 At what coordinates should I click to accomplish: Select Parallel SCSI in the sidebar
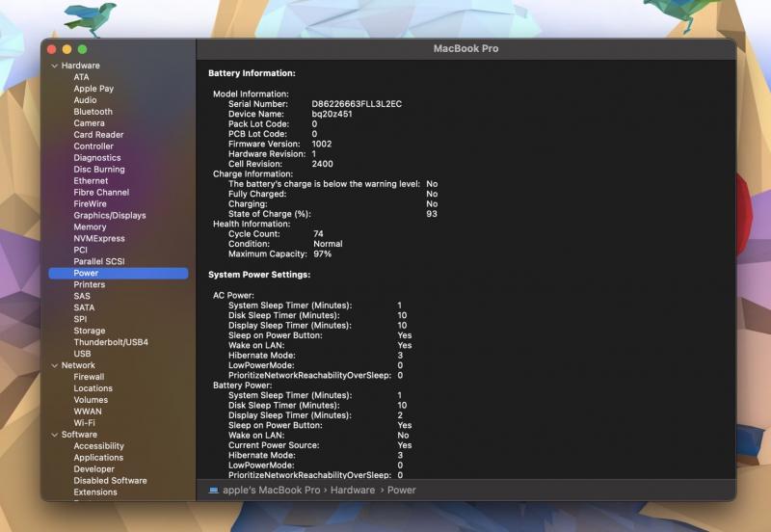pos(99,261)
